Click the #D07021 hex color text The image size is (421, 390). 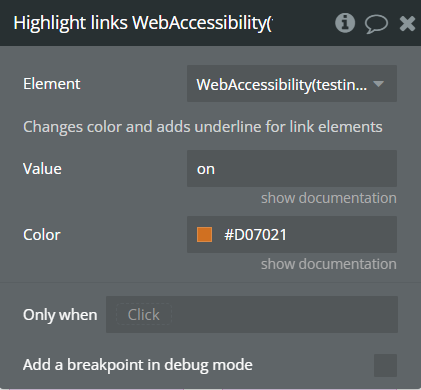click(x=255, y=235)
